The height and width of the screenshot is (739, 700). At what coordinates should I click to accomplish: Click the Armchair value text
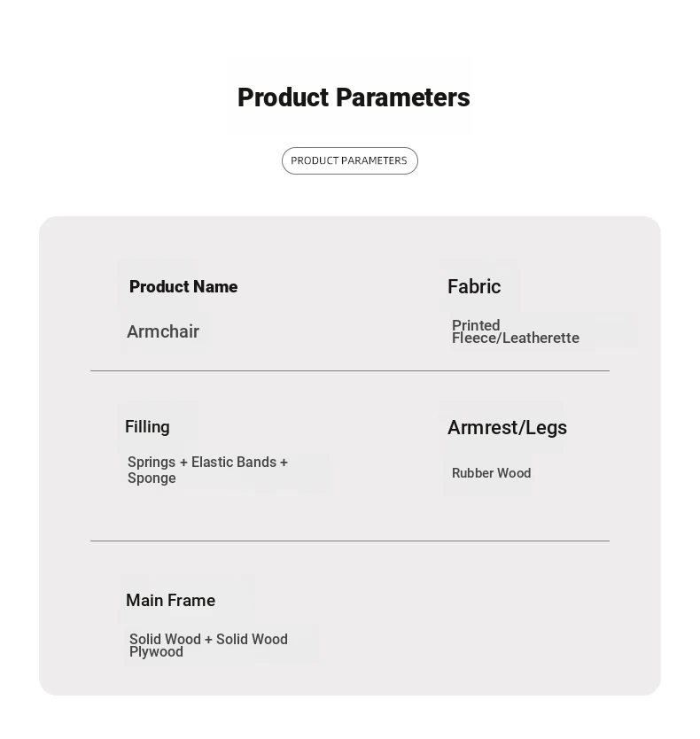coord(163,331)
